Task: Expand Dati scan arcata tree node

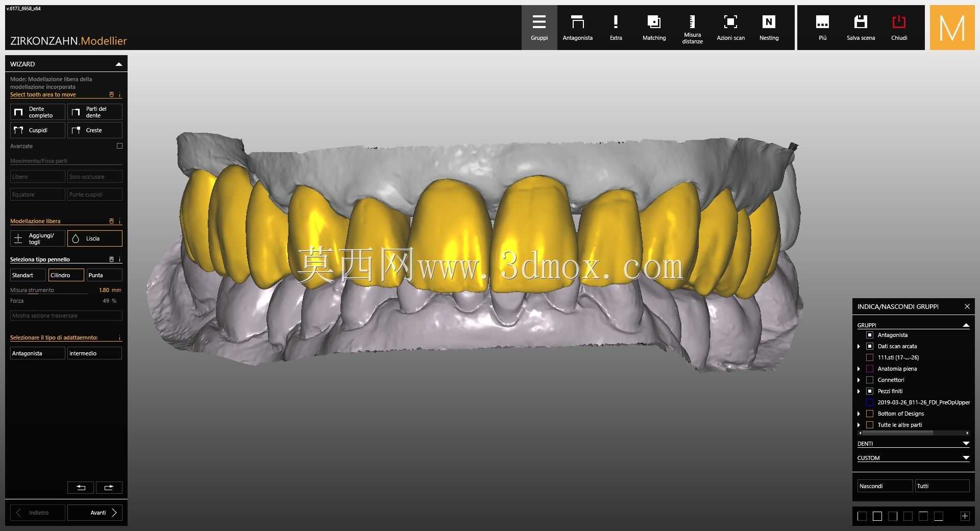Action: pyautogui.click(x=859, y=346)
